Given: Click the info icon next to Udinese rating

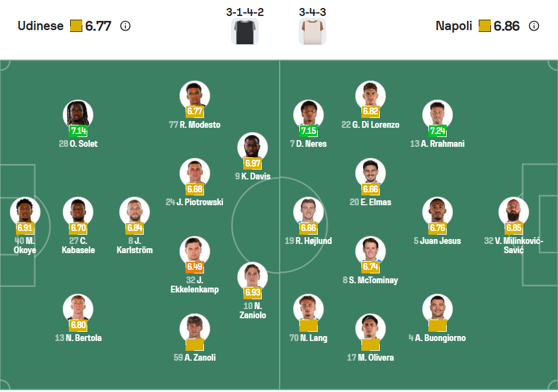Looking at the screenshot, I should click(x=125, y=26).
